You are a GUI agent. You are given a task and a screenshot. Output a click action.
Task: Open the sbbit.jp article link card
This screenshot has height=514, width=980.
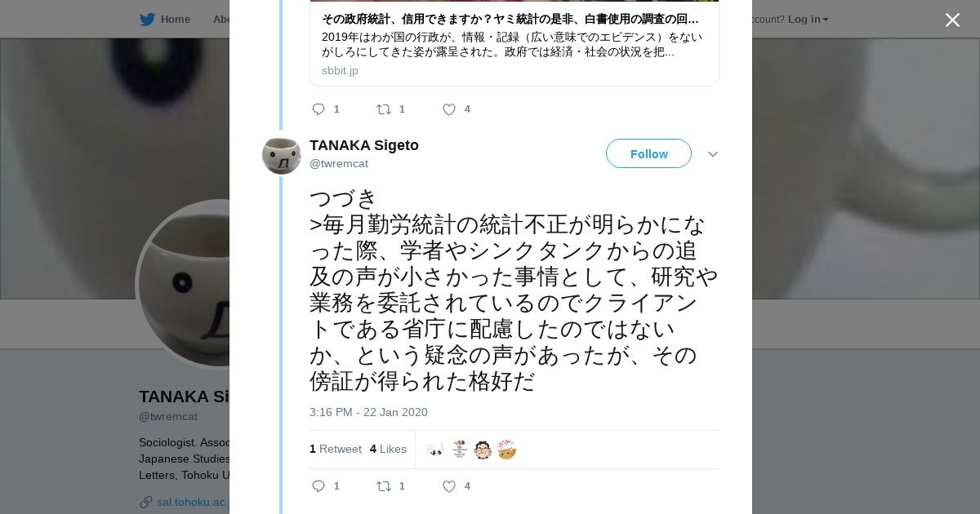pyautogui.click(x=514, y=43)
